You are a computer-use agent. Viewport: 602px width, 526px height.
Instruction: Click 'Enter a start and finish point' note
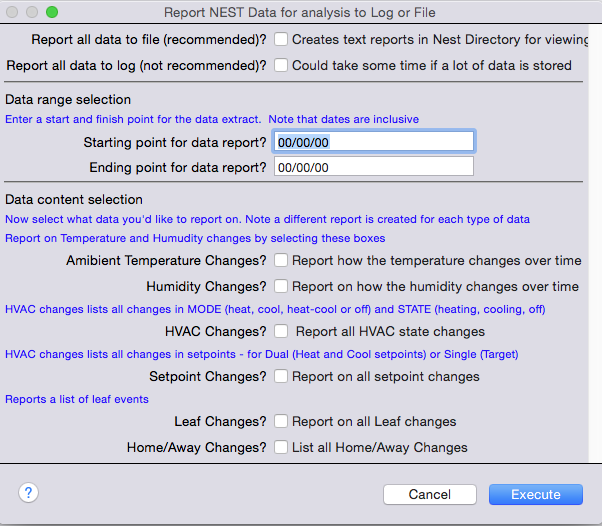click(212, 119)
